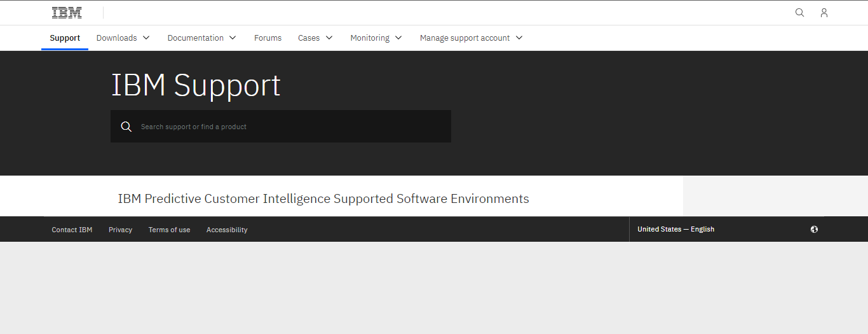
Task: Expand the Documentation dropdown
Action: (x=201, y=38)
